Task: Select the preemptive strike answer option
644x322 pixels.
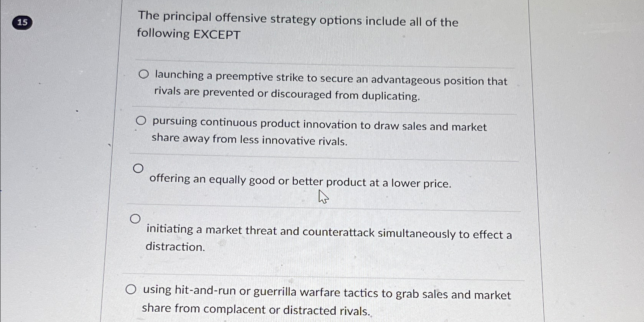Action: [143, 75]
